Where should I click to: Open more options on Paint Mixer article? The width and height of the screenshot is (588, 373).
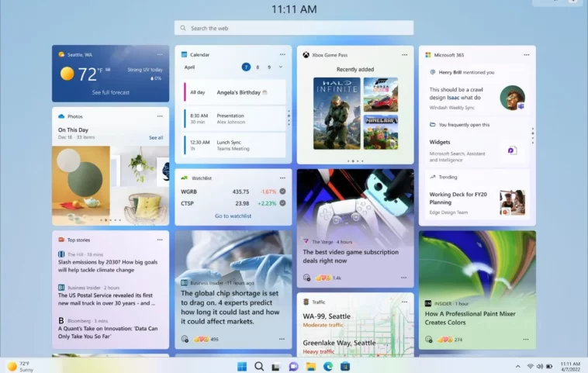[526, 339]
